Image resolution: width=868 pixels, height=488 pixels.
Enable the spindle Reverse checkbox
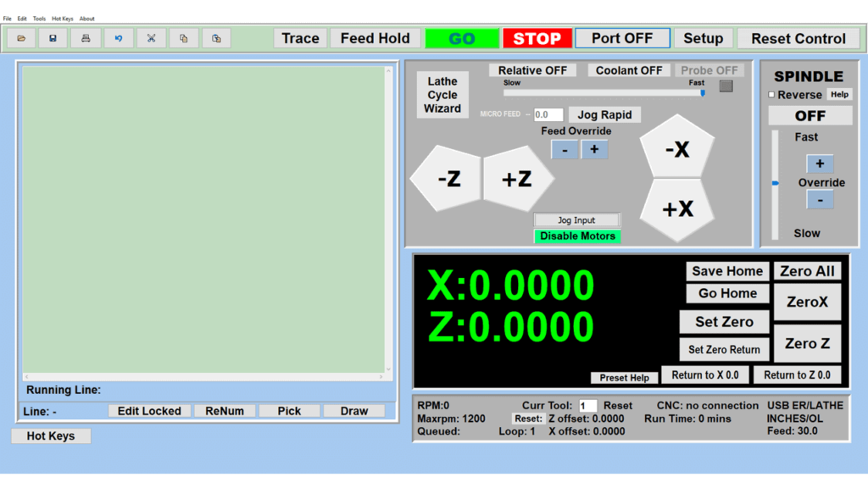tap(771, 95)
